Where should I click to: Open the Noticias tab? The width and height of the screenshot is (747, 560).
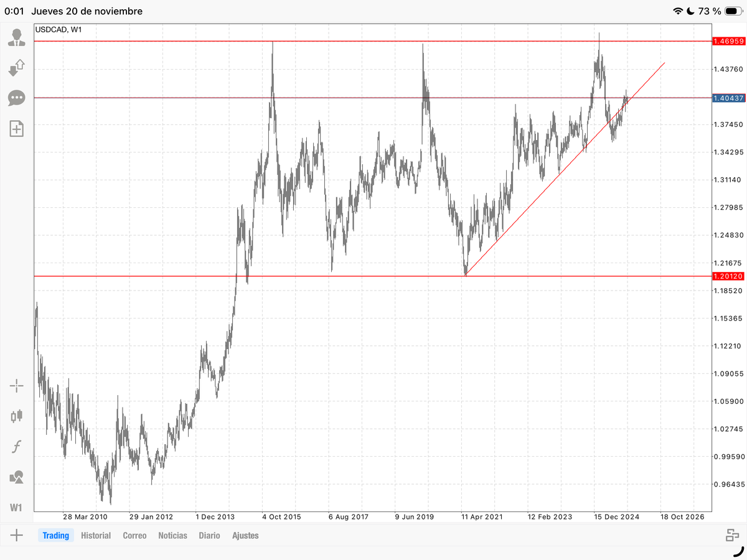point(172,535)
